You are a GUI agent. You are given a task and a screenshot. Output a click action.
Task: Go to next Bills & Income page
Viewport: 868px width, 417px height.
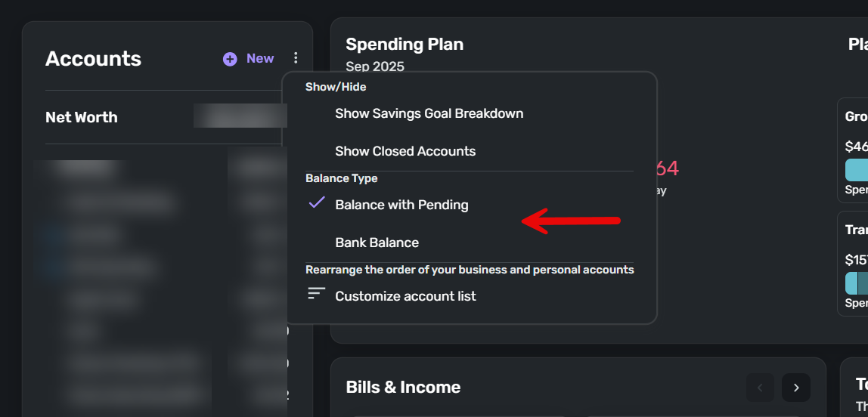(795, 388)
